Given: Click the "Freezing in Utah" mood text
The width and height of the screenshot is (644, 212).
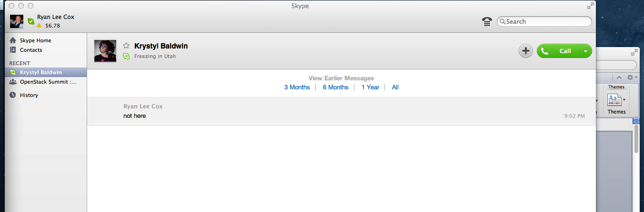Looking at the screenshot, I should (x=155, y=56).
